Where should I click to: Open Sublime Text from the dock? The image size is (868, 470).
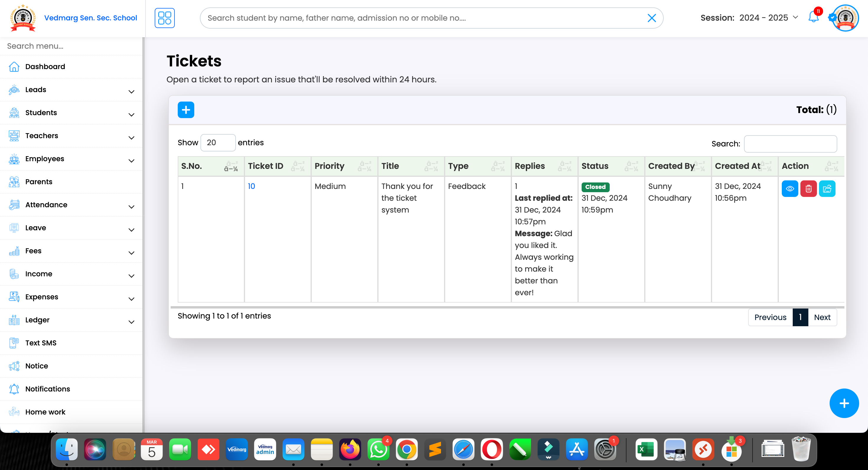[435, 449]
